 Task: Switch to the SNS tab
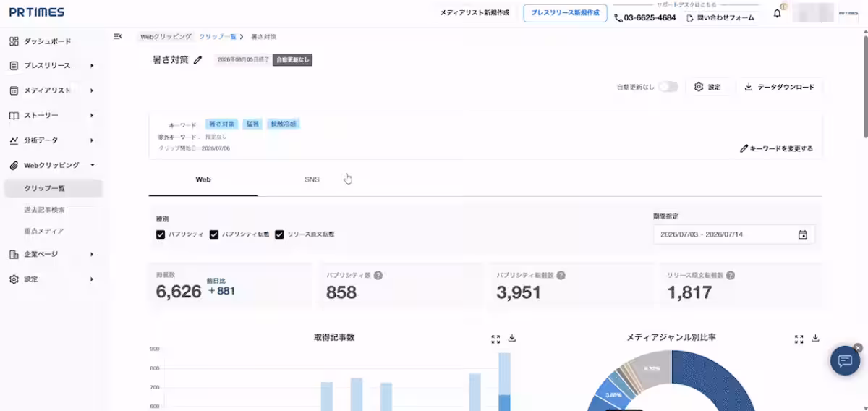tap(312, 179)
